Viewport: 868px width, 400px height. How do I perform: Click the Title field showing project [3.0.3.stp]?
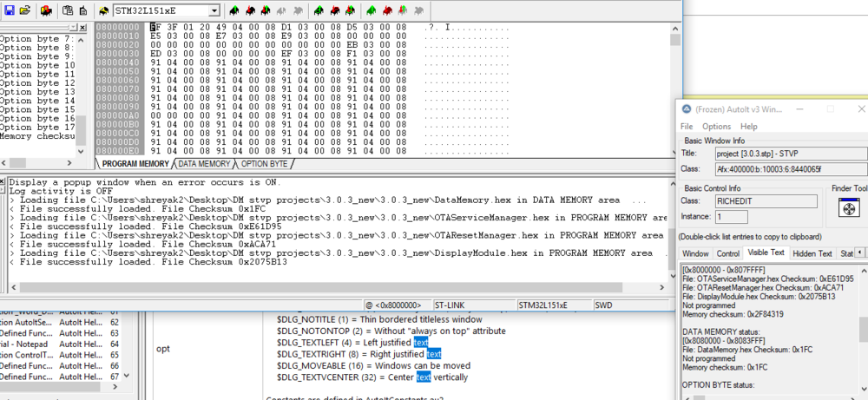click(x=791, y=154)
